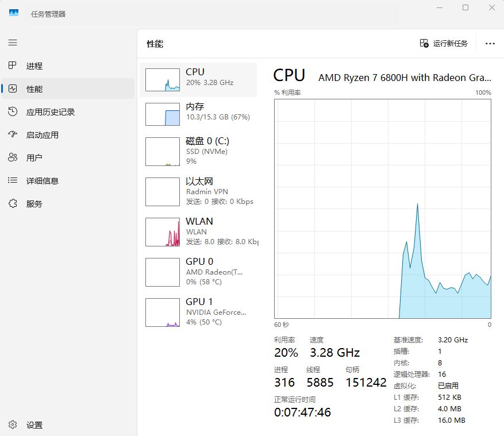Click the CPU 20% 3.28 GHz entry text
Viewport: 504px width, 436px height.
coord(210,83)
